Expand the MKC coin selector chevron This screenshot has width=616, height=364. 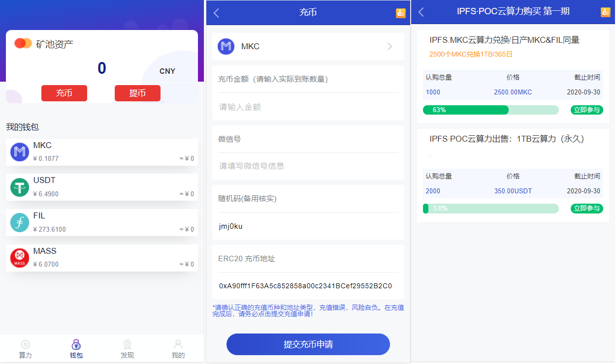coord(389,47)
